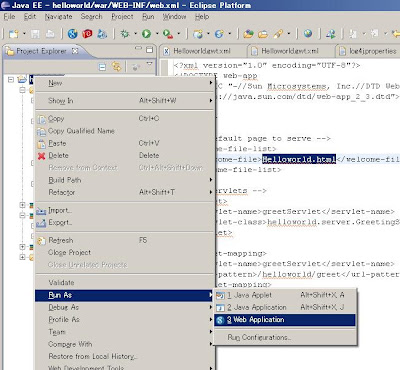The width and height of the screenshot is (400, 370).
Task: Run as 2 Java Application
Action: click(285, 307)
